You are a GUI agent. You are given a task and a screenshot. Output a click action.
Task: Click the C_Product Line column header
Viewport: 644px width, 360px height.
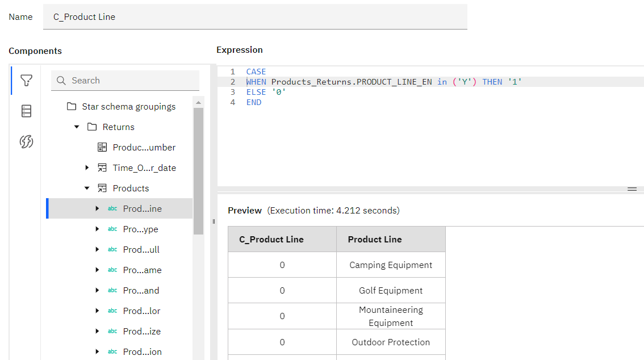click(x=282, y=239)
